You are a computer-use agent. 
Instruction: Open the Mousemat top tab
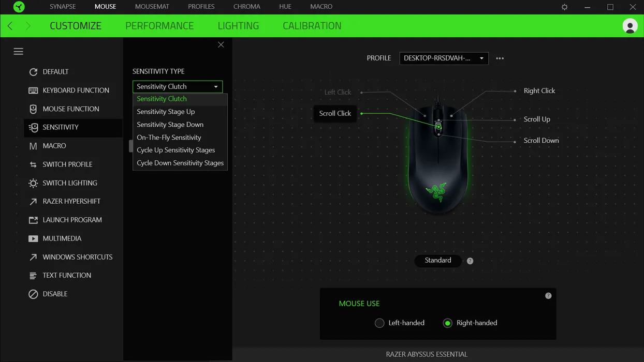[x=152, y=7]
